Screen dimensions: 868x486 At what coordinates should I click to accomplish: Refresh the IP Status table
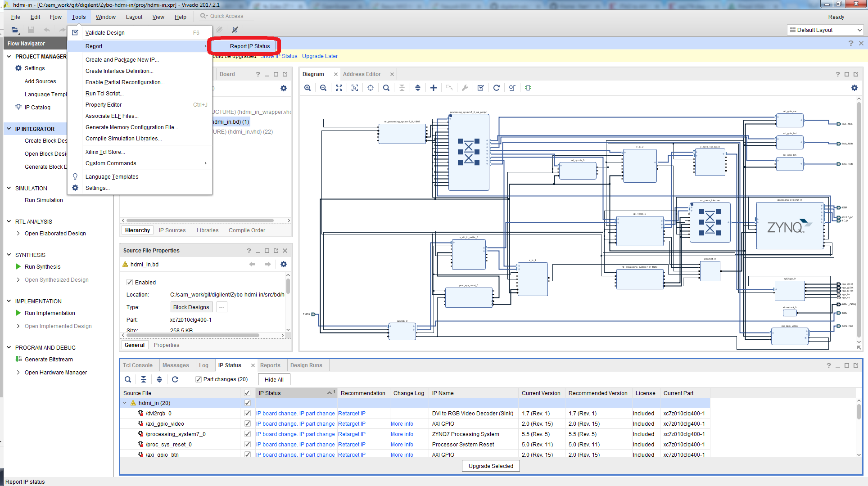(x=175, y=379)
